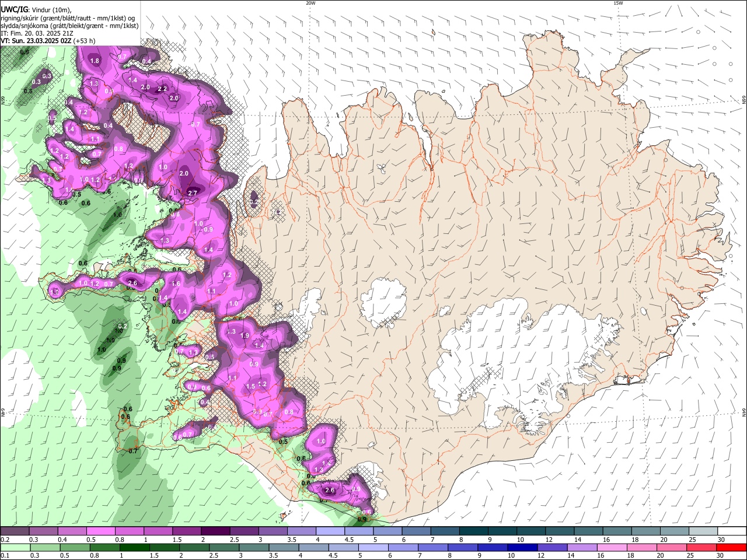
Task: Click the 20W longitude label
Action: click(310, 3)
